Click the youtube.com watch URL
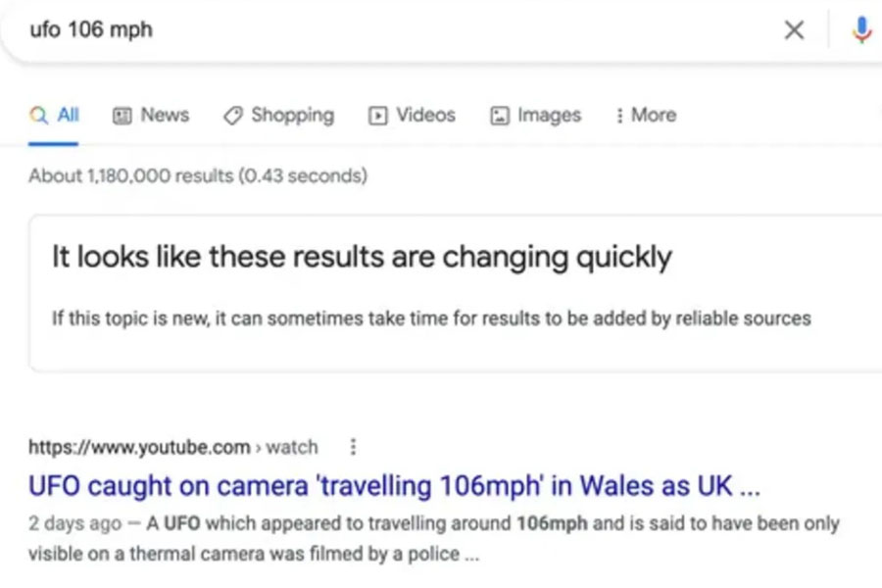 173,447
